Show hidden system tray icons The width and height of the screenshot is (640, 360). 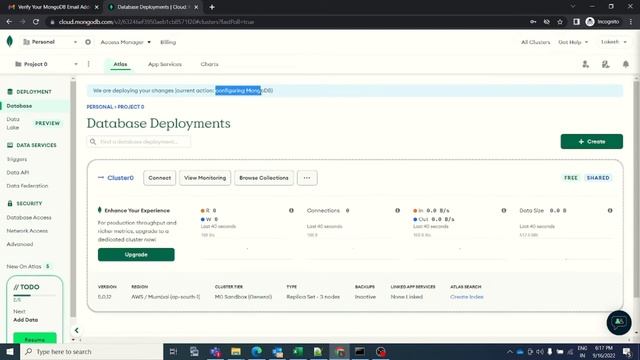pyautogui.click(x=509, y=351)
